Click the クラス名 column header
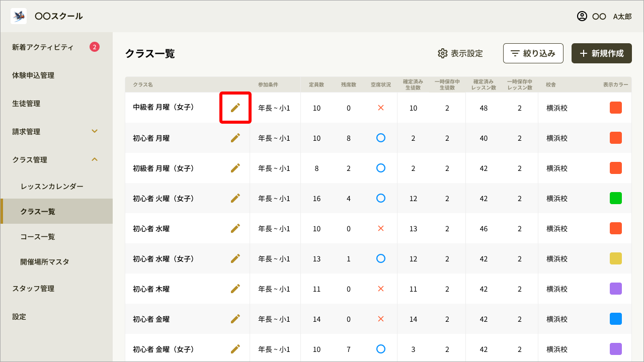The height and width of the screenshot is (362, 644). [x=143, y=85]
